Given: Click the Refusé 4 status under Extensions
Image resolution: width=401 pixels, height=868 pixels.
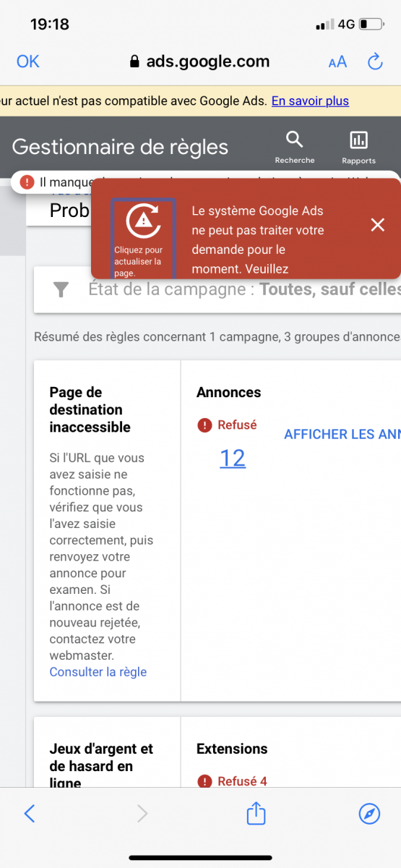Looking at the screenshot, I should (233, 781).
